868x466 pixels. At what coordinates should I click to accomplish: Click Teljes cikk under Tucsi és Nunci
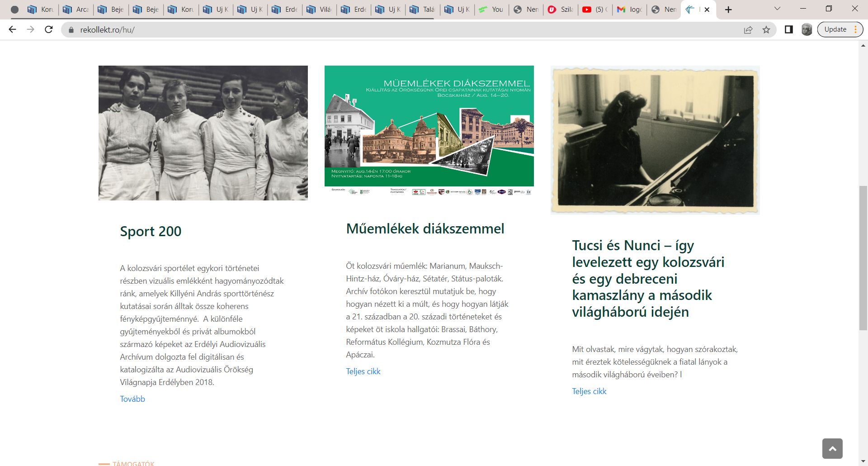click(x=589, y=391)
